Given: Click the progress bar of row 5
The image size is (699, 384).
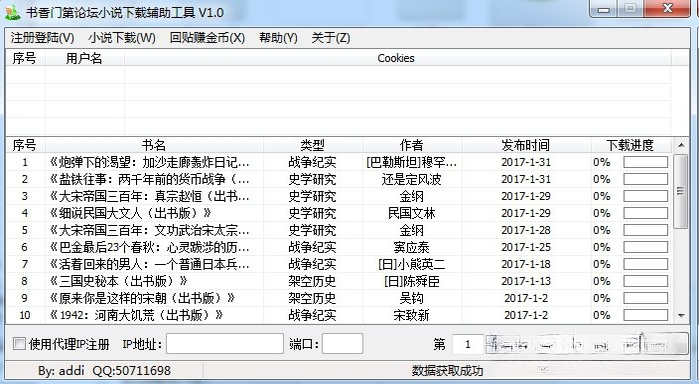Looking at the screenshot, I should click(x=646, y=230).
